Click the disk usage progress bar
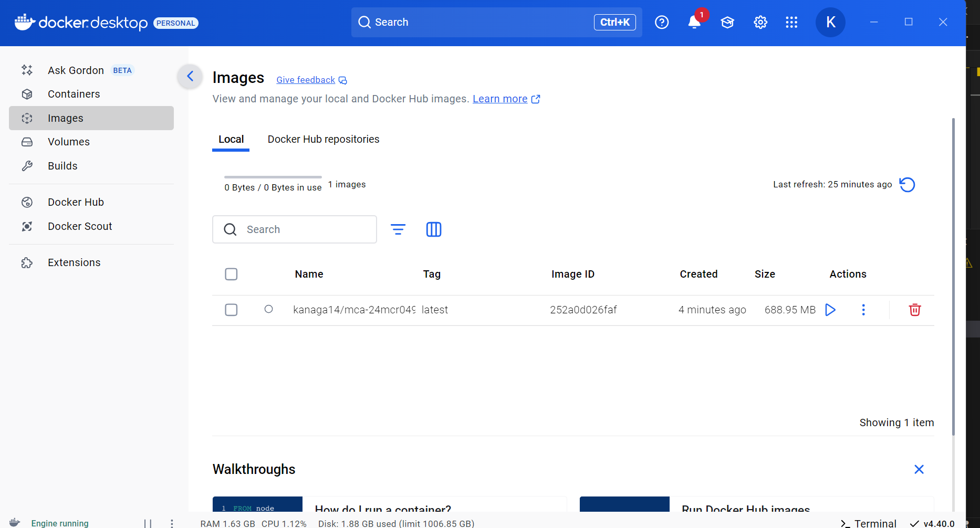 [x=273, y=177]
